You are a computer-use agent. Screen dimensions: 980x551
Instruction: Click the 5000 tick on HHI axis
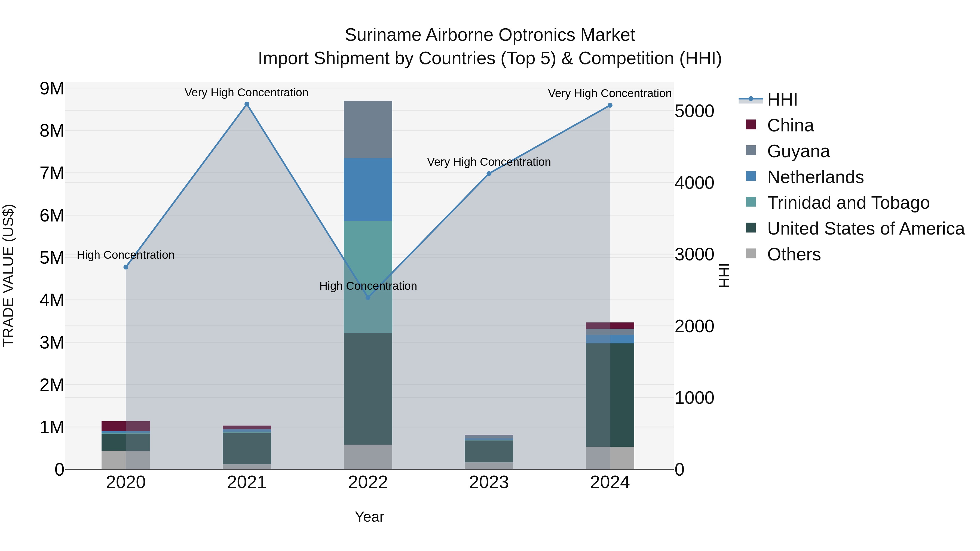click(x=694, y=111)
